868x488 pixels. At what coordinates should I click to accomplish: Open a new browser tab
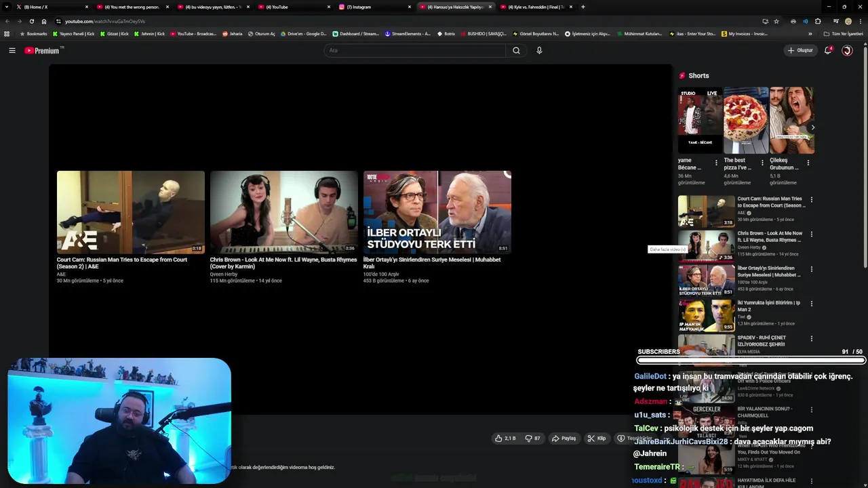[583, 7]
